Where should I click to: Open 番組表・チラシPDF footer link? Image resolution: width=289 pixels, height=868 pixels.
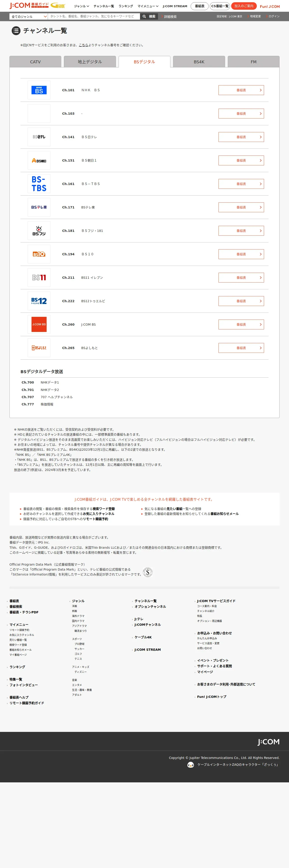[24, 612]
